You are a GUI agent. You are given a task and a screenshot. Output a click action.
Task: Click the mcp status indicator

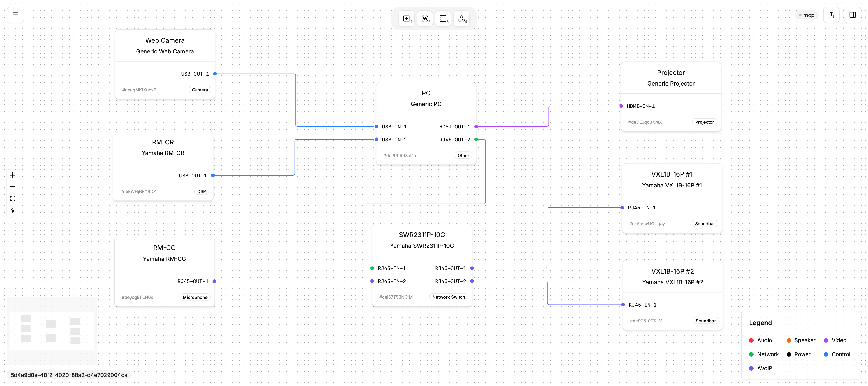point(807,15)
